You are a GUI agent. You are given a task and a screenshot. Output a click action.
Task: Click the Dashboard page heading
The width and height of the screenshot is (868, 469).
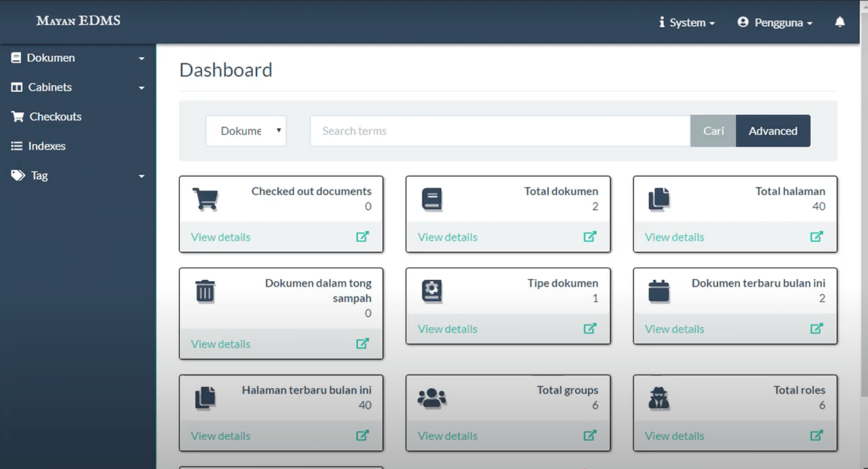226,70
